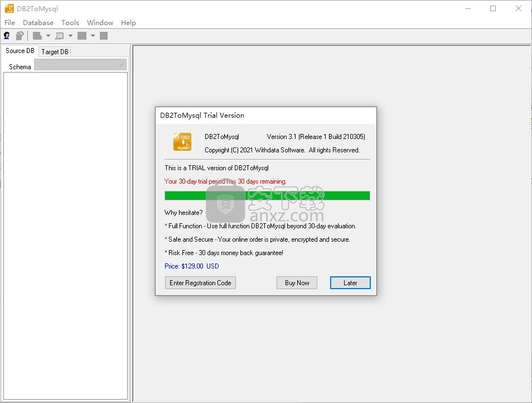Open dropdown arrow beside the page icon
532x403 pixels.
pyautogui.click(x=48, y=36)
